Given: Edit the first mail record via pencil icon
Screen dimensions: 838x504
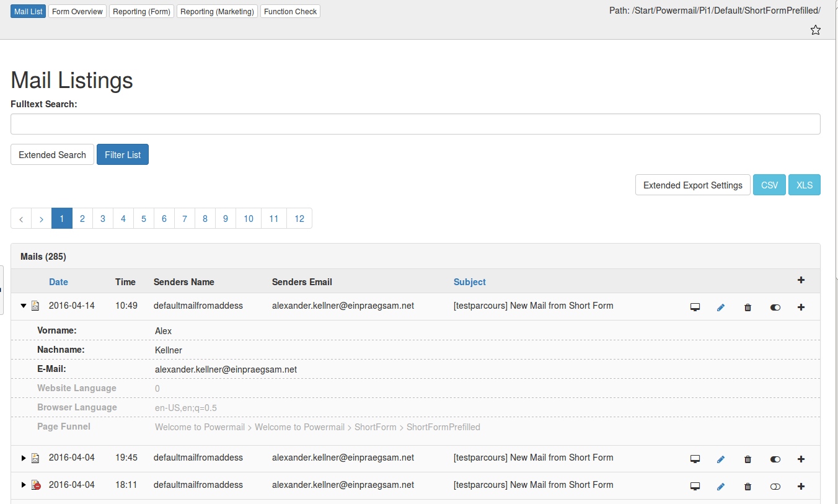Looking at the screenshot, I should [721, 306].
